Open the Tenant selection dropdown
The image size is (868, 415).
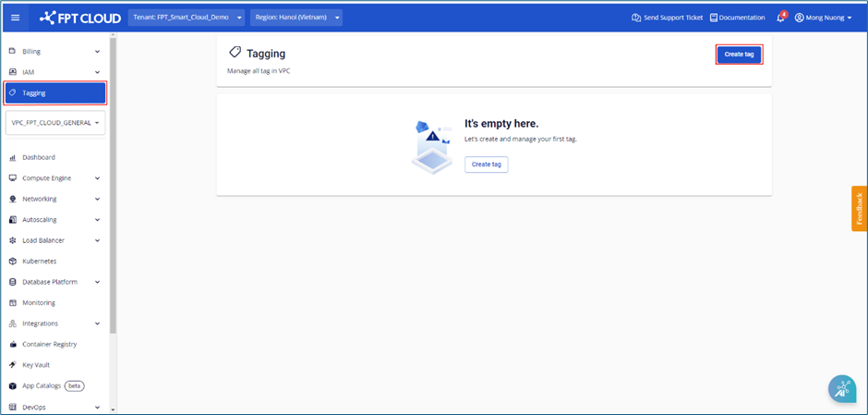point(187,18)
